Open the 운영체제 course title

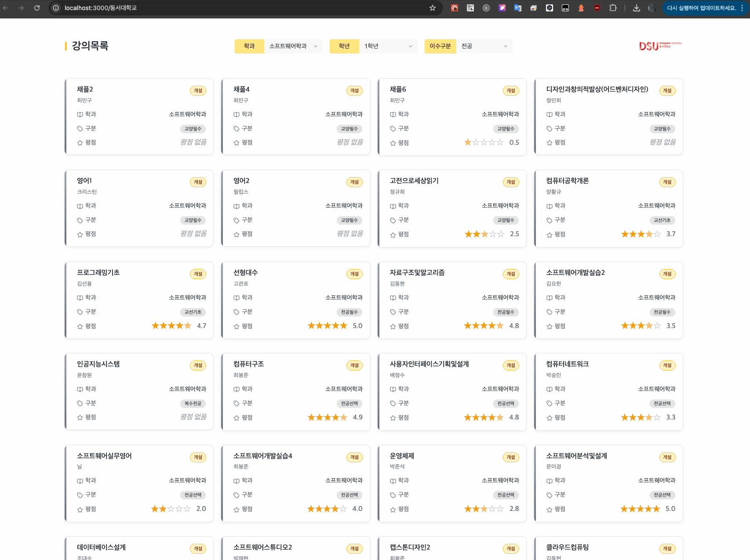click(x=402, y=456)
